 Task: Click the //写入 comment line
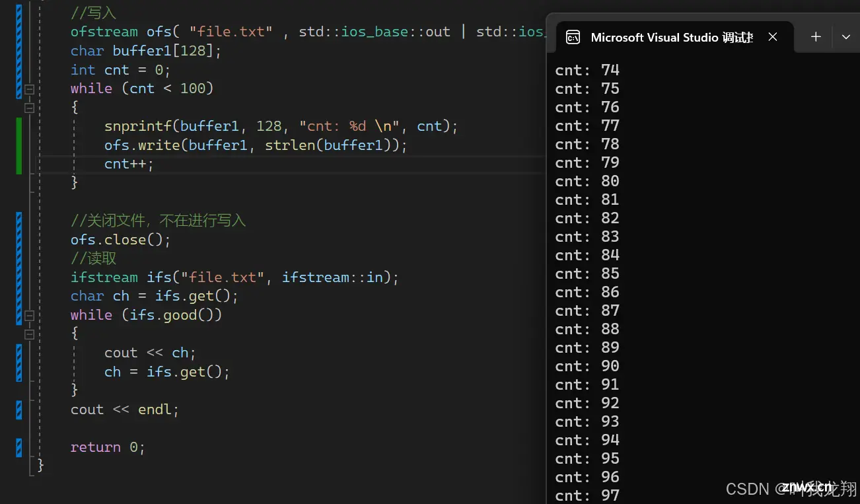pyautogui.click(x=93, y=13)
